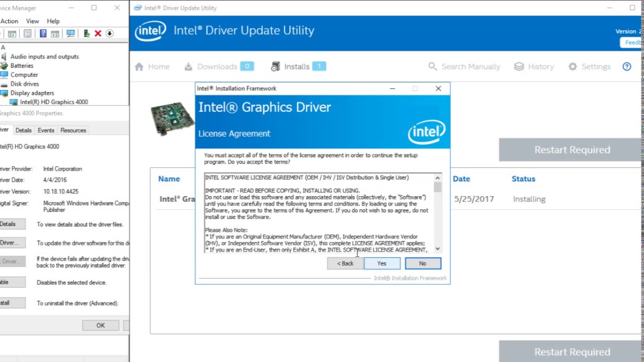Select the Computer tree item
Viewport: 644px width, 362px height.
click(24, 75)
